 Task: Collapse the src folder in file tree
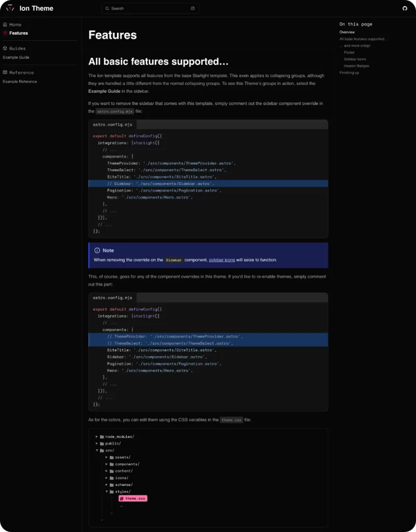click(x=97, y=450)
